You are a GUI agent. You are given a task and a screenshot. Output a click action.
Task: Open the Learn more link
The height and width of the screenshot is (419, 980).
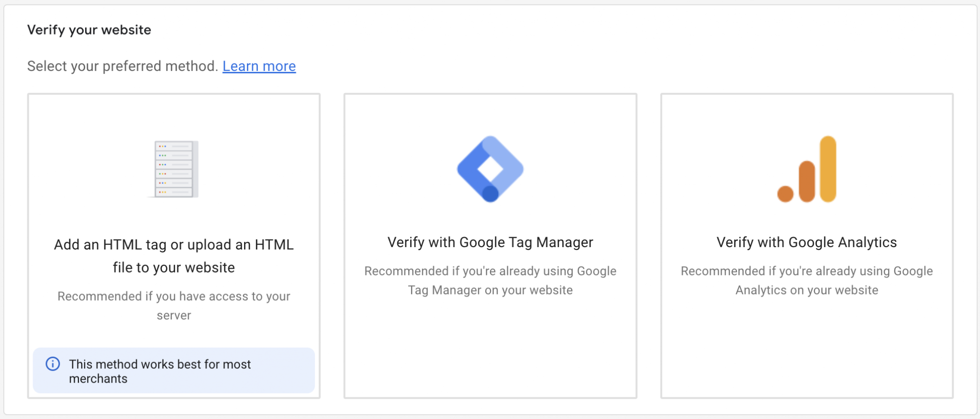[x=259, y=66]
